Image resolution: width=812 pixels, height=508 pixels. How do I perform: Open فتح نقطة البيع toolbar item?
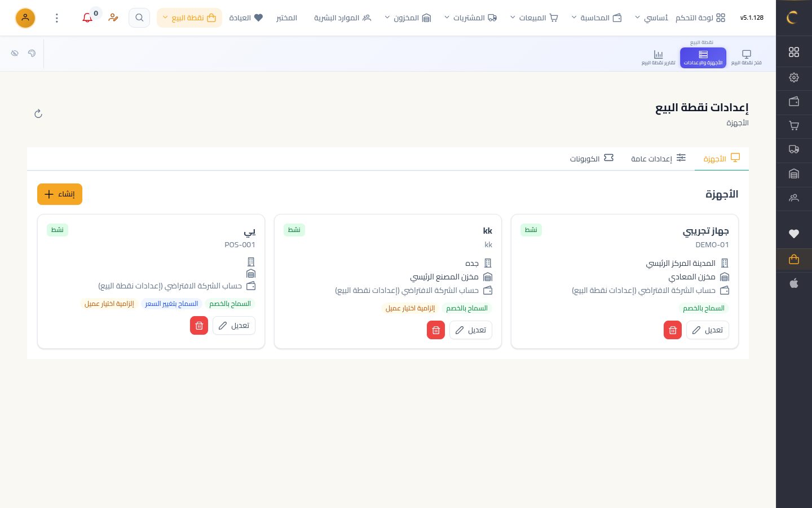pyautogui.click(x=746, y=58)
